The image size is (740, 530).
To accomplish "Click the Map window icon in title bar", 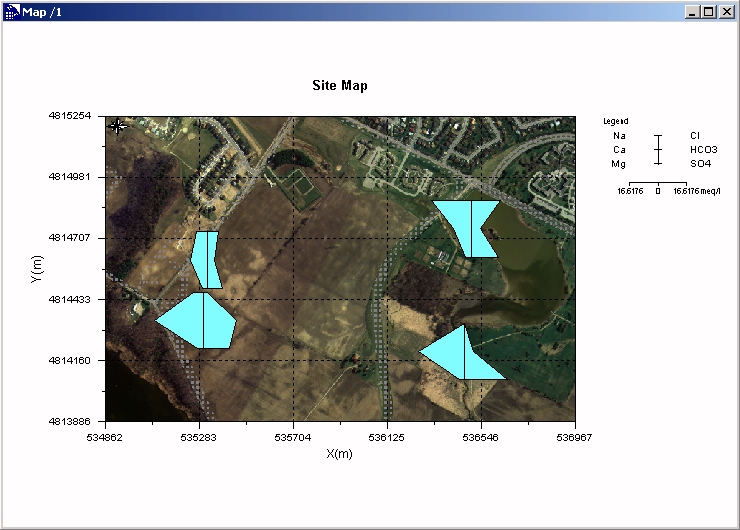I will [x=11, y=11].
